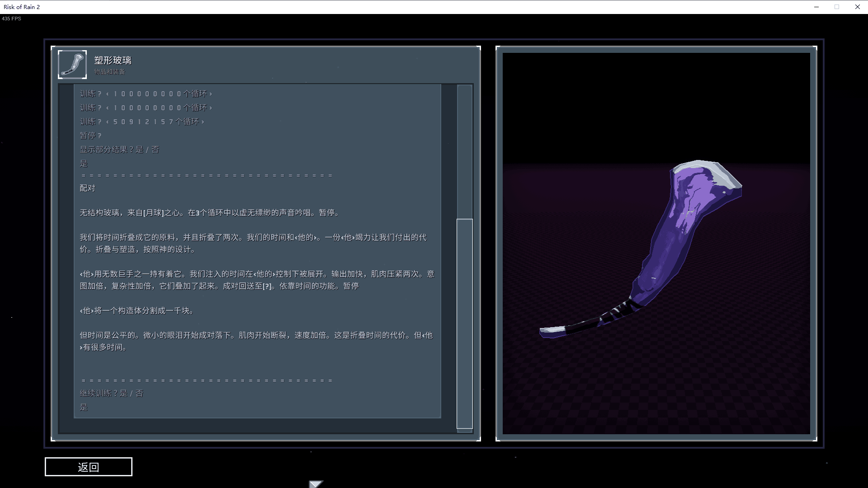Click the 配对 heading in the lore
Image resolution: width=868 pixels, height=488 pixels.
click(88, 188)
